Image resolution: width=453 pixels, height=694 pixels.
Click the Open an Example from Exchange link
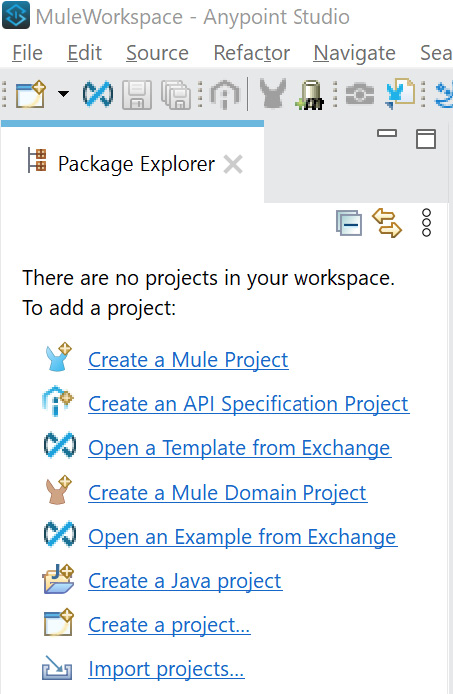pos(242,537)
